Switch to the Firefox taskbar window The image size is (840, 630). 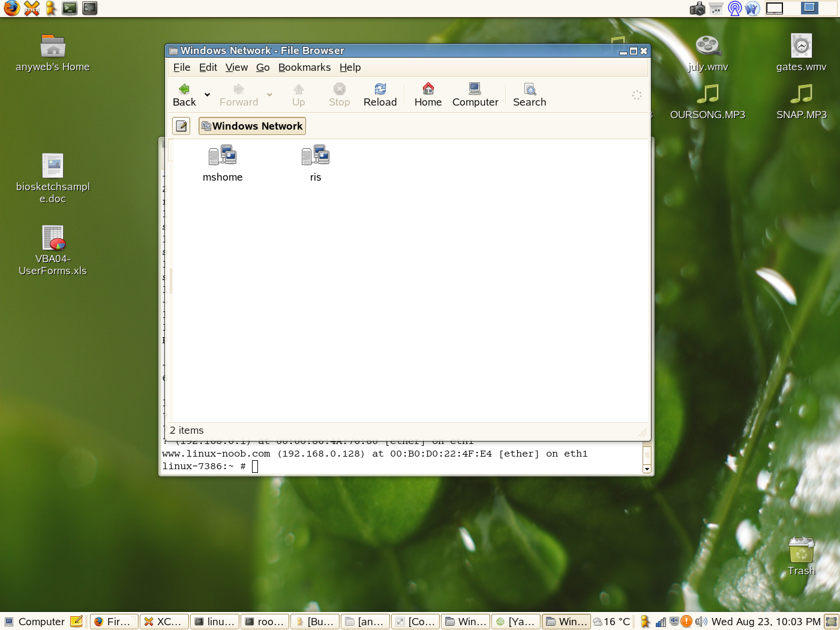click(x=114, y=622)
